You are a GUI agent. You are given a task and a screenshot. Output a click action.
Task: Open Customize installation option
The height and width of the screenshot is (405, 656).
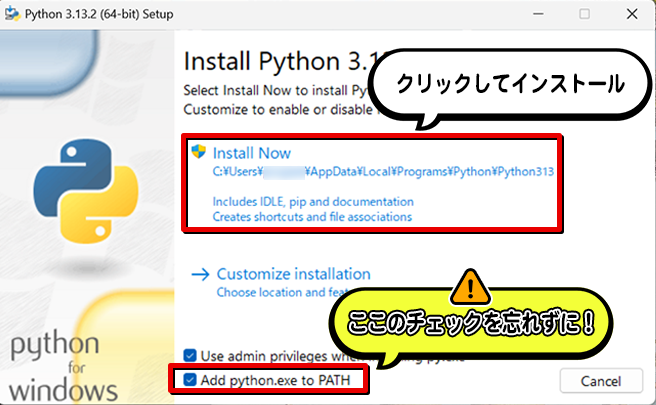pyautogui.click(x=293, y=274)
